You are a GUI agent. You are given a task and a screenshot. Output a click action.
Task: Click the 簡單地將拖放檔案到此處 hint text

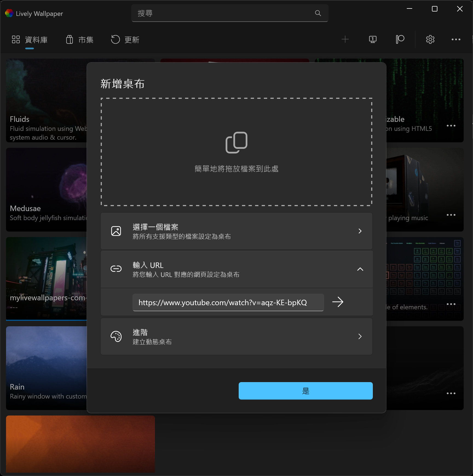coord(236,169)
